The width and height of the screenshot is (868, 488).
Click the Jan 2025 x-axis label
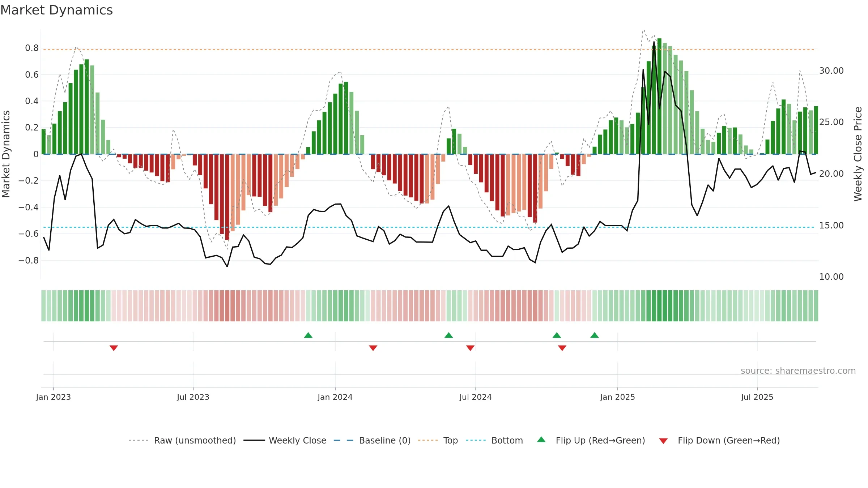[618, 397]
